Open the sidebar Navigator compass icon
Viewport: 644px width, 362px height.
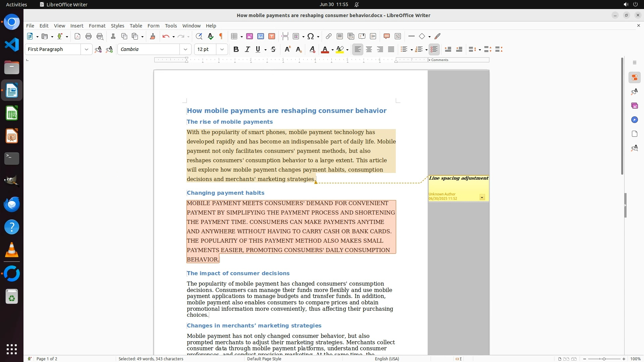coord(634,120)
